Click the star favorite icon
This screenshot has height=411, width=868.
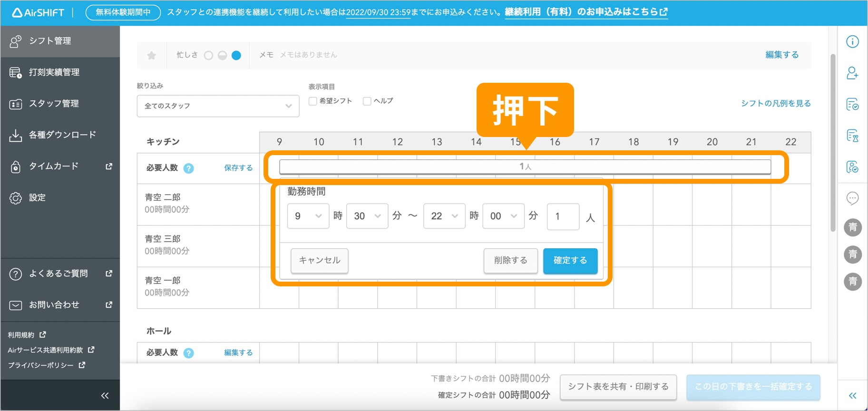(x=151, y=56)
